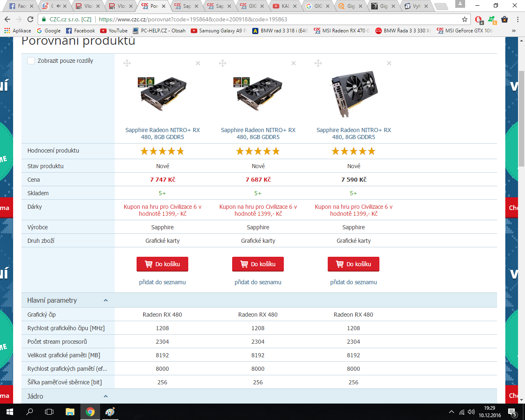This screenshot has width=525, height=420.
Task: Click the page's vertical scrollbar thumb
Action: 521,119
